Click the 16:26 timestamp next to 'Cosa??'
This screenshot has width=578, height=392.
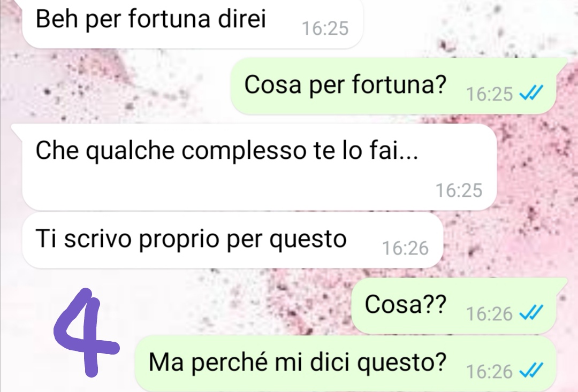pos(489,314)
